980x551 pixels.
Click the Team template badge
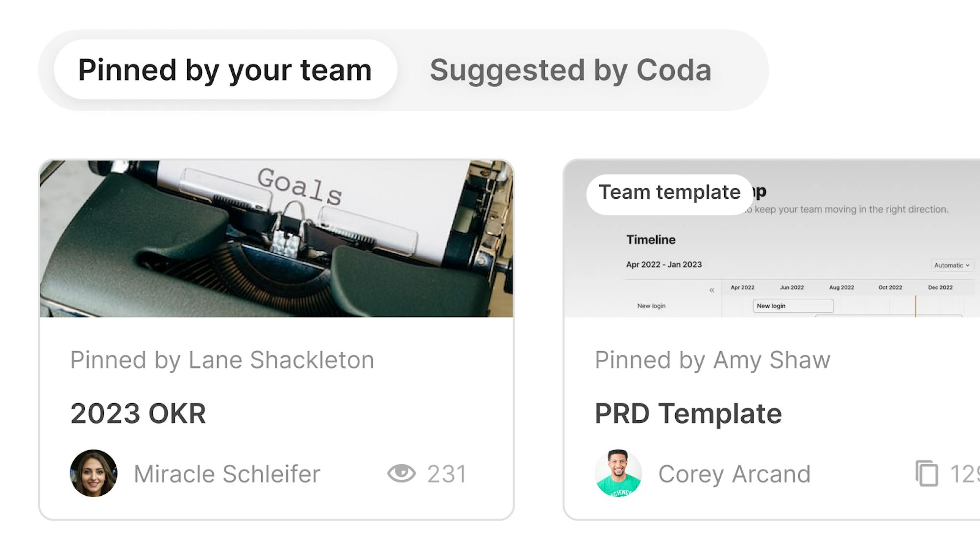tap(669, 193)
